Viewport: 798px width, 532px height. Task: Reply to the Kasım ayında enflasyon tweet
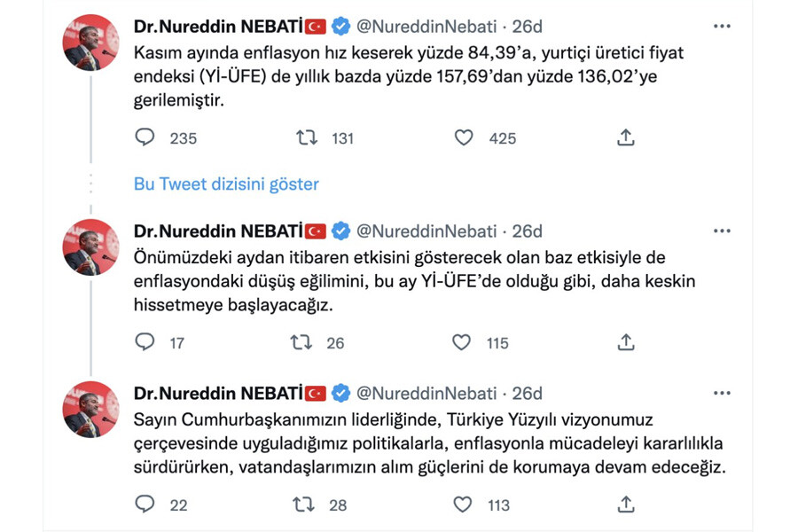coord(145,137)
